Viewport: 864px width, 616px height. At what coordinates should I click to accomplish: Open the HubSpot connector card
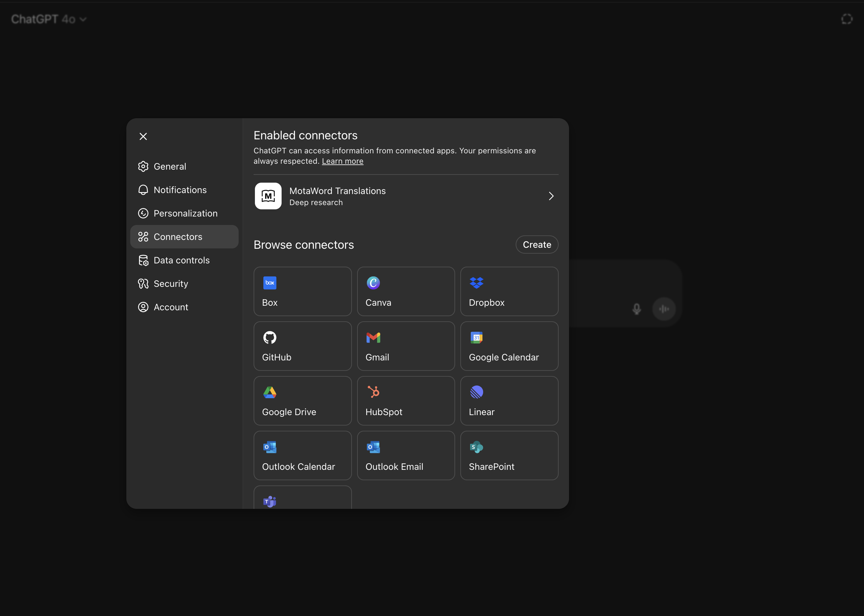point(406,400)
